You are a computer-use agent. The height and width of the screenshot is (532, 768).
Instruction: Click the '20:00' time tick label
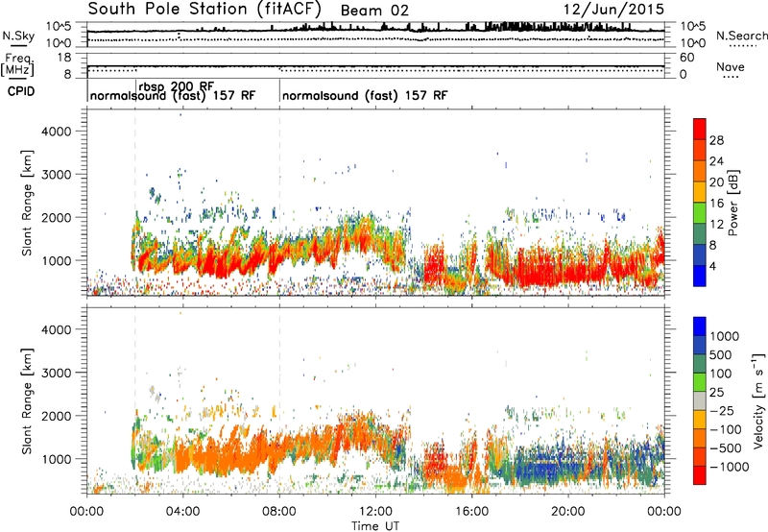click(x=567, y=512)
